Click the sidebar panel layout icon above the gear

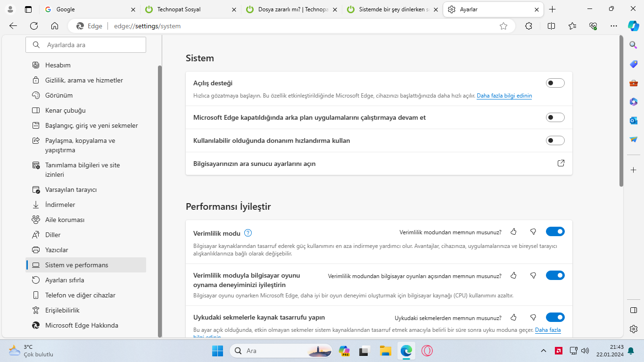click(634, 310)
